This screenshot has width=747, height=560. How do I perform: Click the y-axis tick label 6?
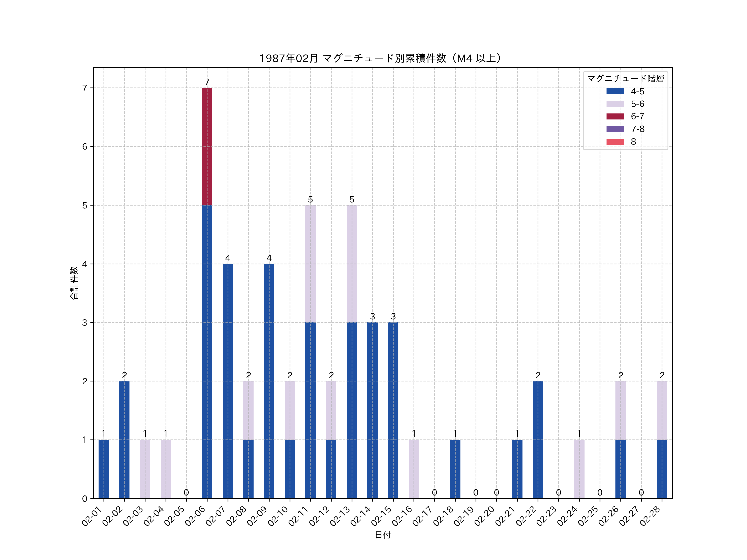click(x=84, y=146)
